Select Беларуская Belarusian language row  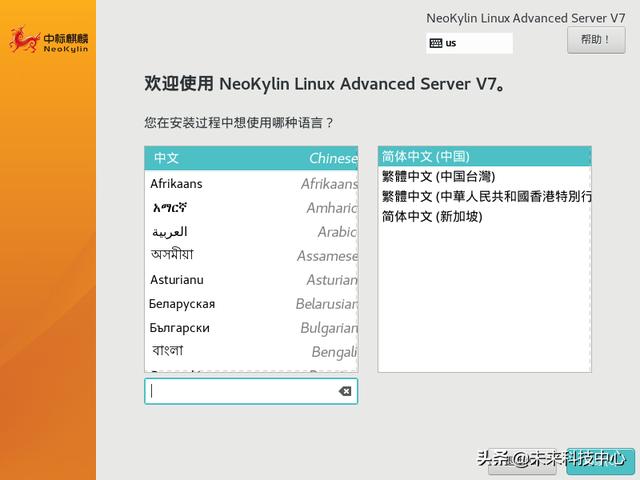251,304
